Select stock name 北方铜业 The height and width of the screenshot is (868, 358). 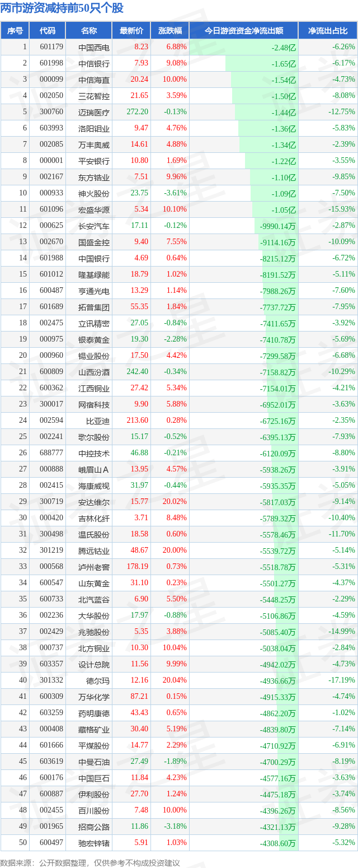click(x=94, y=648)
